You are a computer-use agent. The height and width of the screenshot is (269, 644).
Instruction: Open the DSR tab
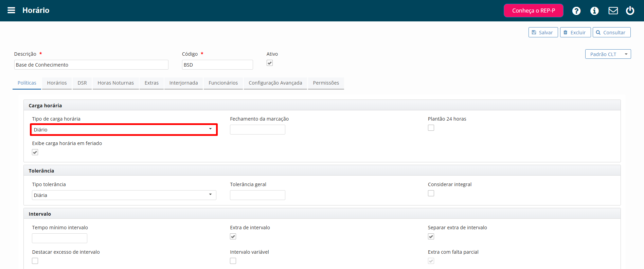click(82, 83)
